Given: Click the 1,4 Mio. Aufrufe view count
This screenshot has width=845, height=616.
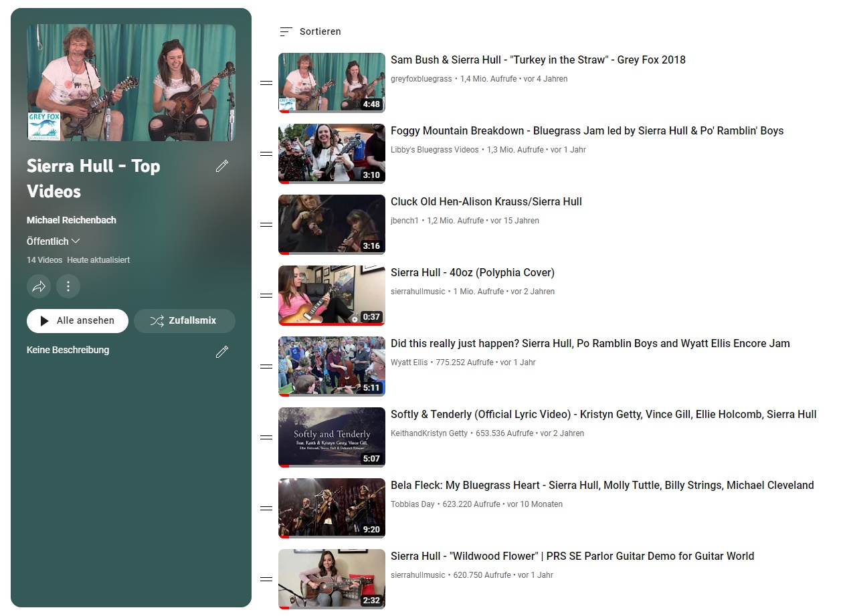Looking at the screenshot, I should (x=488, y=79).
